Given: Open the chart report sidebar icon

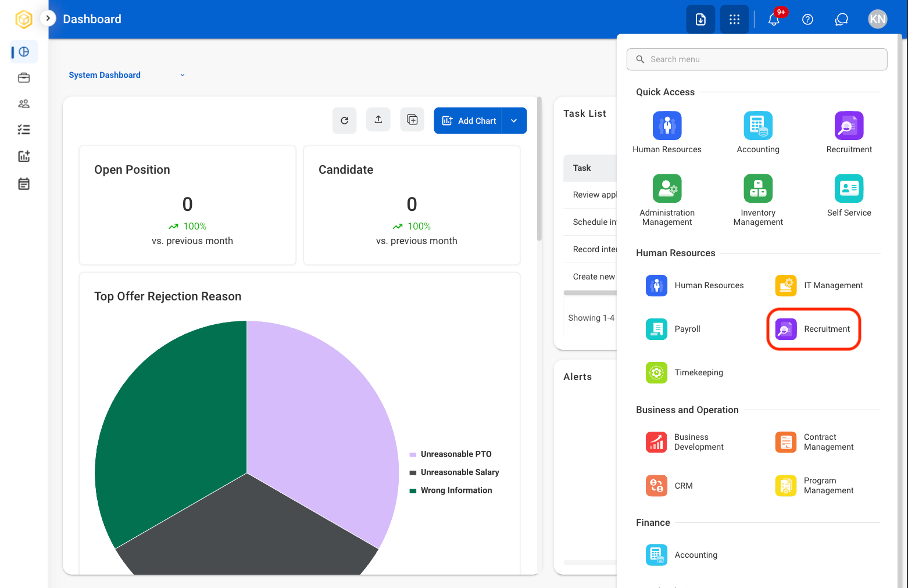Looking at the screenshot, I should pos(24,156).
